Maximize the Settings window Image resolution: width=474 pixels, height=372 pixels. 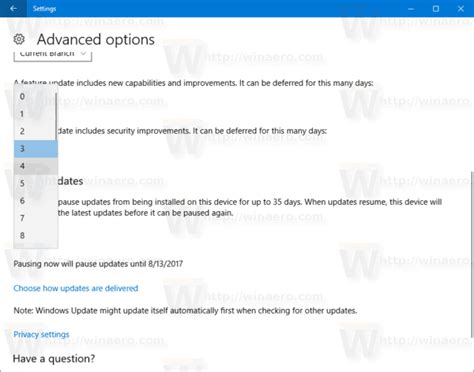436,9
